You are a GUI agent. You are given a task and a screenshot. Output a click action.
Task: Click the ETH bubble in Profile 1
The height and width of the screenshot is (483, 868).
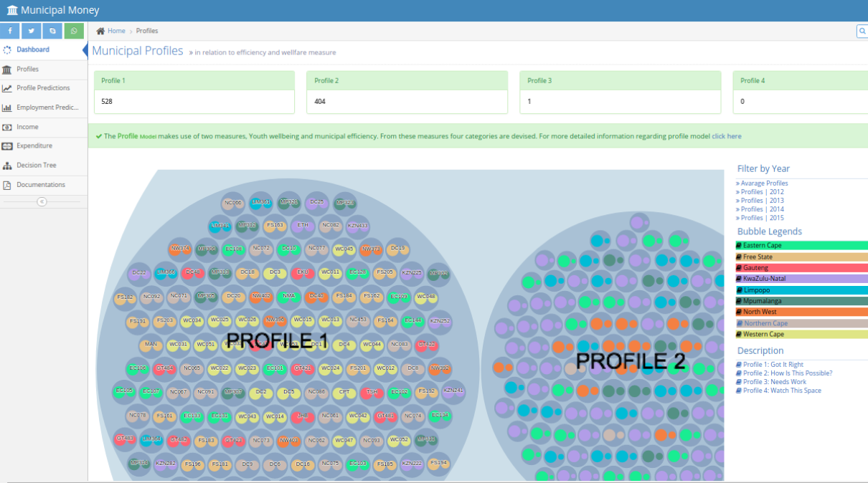click(303, 225)
